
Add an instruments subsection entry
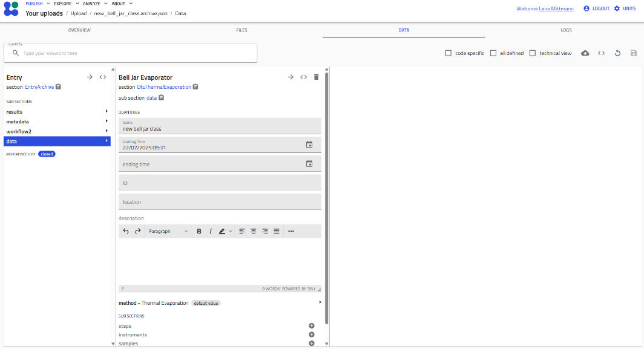pos(312,334)
